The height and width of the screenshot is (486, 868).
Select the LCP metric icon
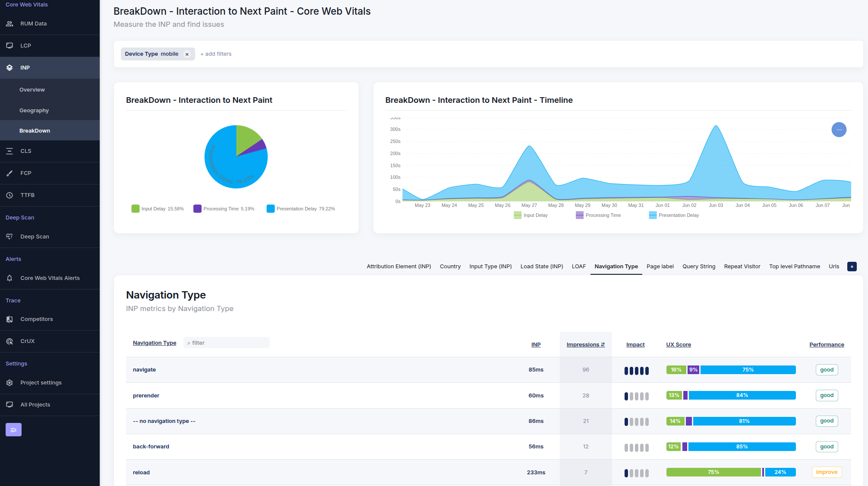[x=9, y=45]
